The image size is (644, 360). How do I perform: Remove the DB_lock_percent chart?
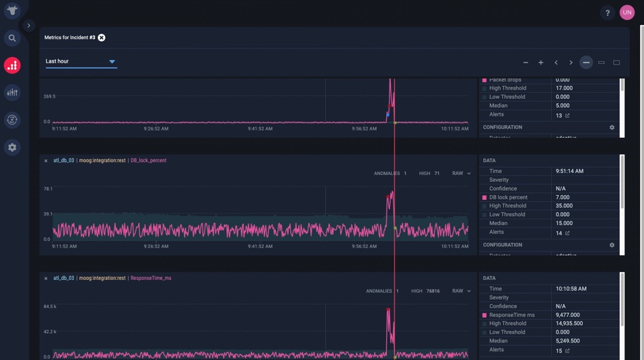click(x=46, y=161)
